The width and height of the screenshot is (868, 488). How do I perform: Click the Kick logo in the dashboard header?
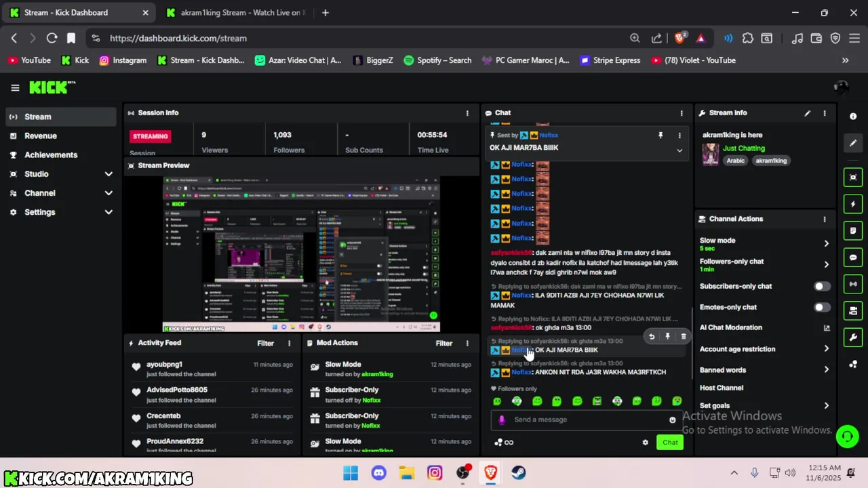tap(52, 87)
